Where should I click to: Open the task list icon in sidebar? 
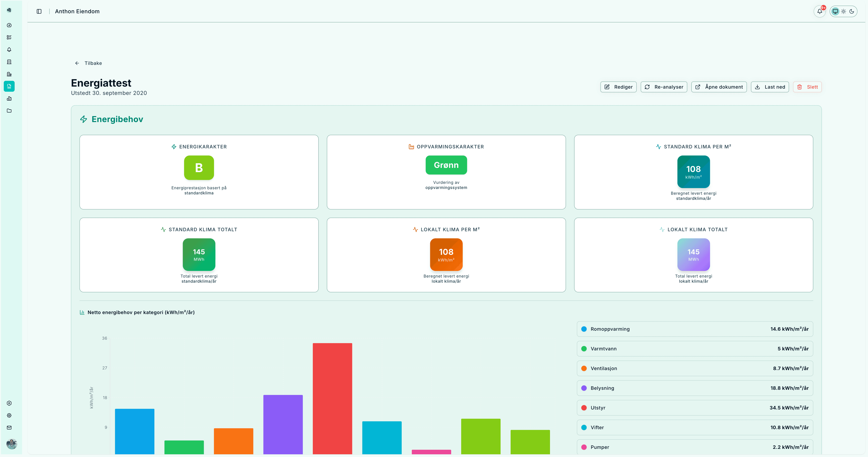tap(9, 37)
